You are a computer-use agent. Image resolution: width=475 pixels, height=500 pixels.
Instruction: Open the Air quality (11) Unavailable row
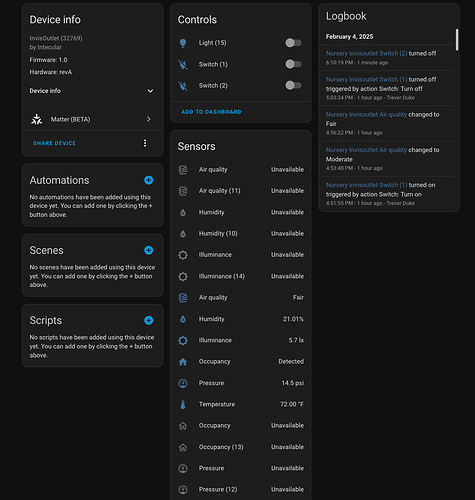[x=241, y=191]
